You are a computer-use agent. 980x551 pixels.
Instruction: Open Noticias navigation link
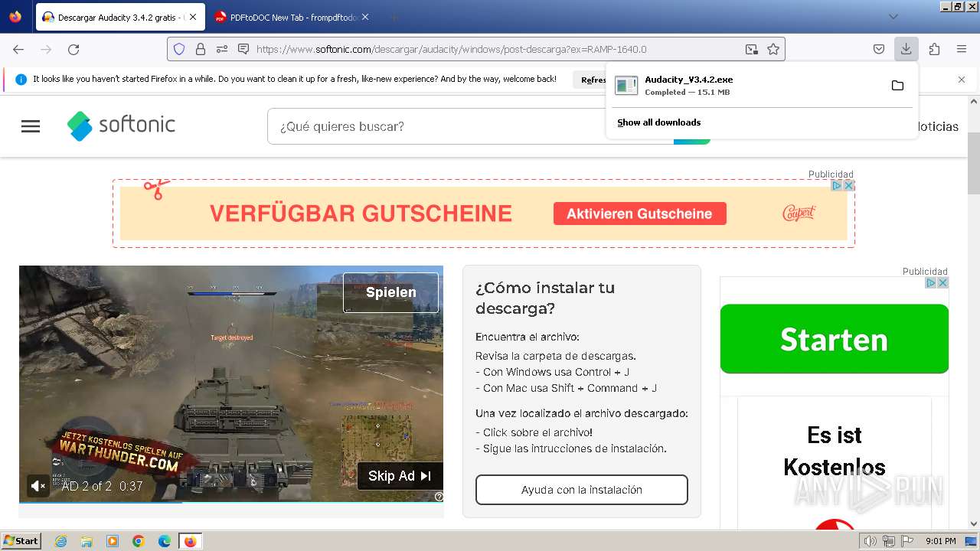(x=937, y=126)
